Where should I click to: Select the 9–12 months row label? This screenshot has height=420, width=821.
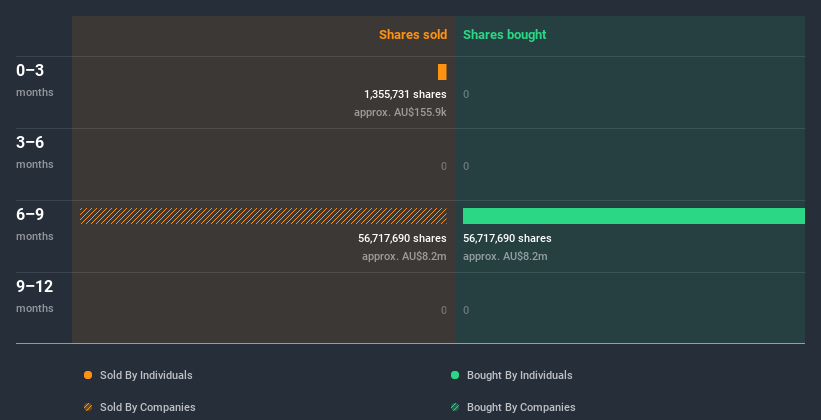(x=35, y=296)
